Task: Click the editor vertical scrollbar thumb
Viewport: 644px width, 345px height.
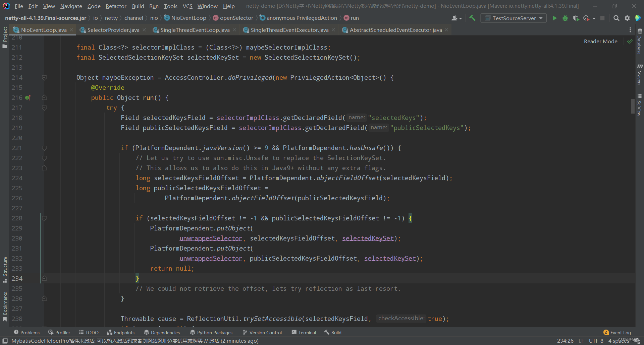Action: (633, 106)
